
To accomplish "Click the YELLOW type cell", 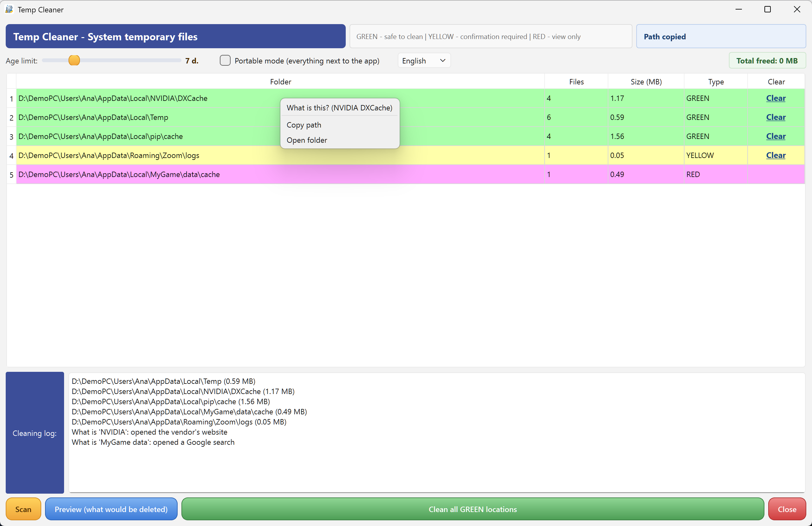I will pyautogui.click(x=716, y=156).
